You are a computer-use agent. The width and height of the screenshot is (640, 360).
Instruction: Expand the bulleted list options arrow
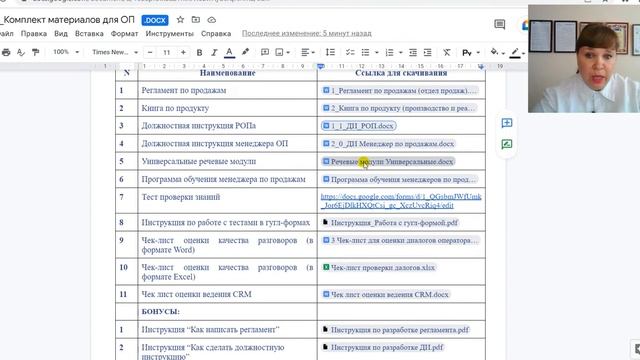pyautogui.click(x=376, y=52)
